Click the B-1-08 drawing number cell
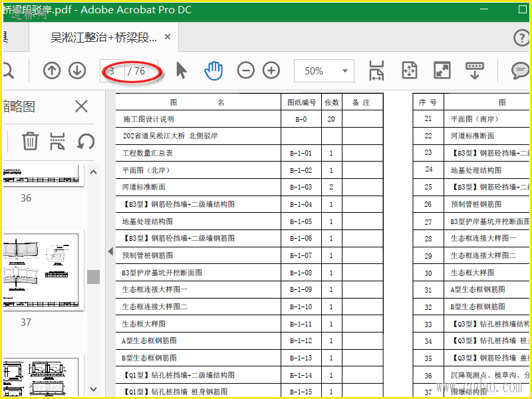 (x=301, y=273)
